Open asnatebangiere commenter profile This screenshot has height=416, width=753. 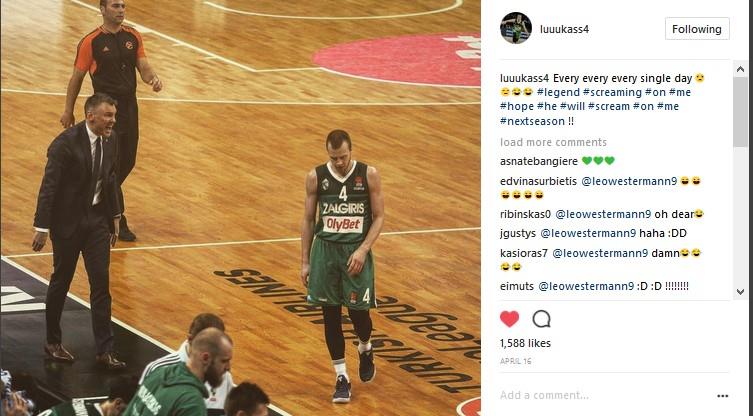[539, 161]
